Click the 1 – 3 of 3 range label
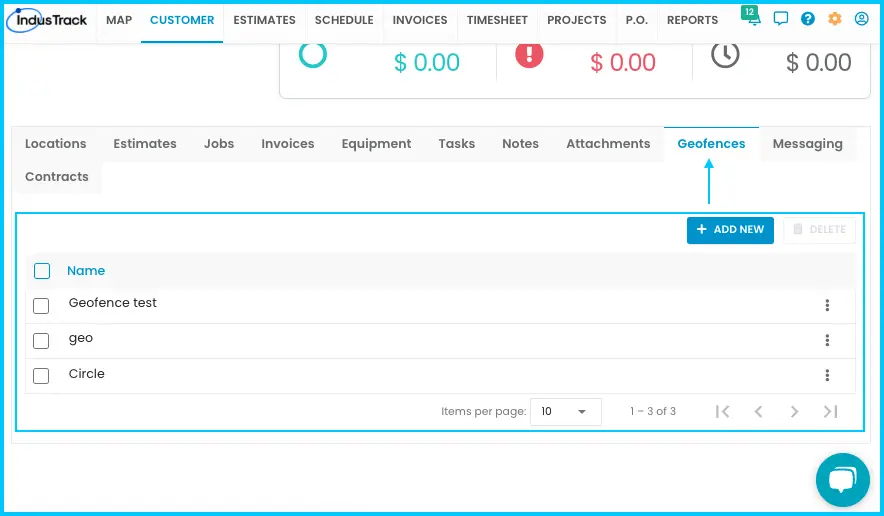Screen dimensions: 884x516 [653, 412]
